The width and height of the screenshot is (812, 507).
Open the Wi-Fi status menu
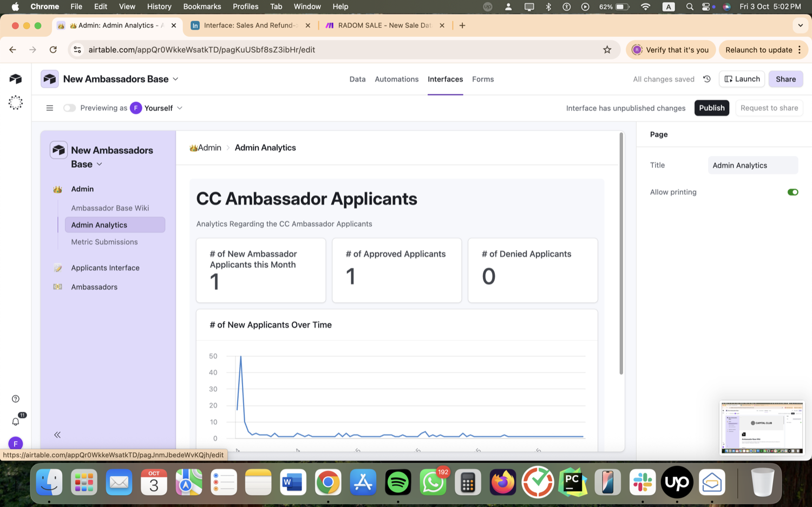pos(645,6)
